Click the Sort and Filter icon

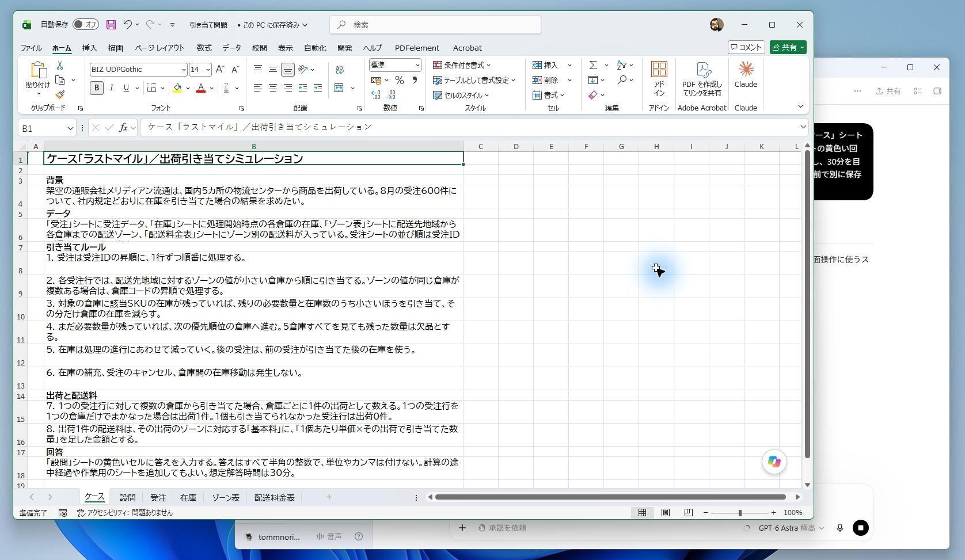tap(622, 65)
